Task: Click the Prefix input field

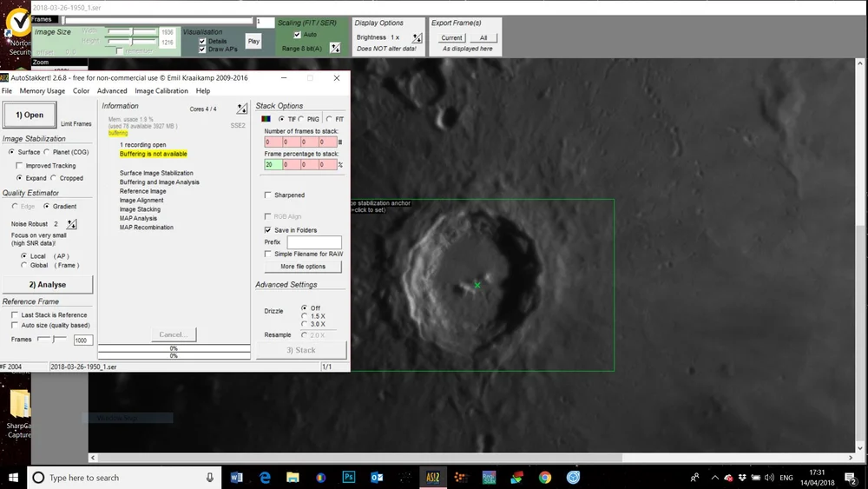Action: pos(314,242)
